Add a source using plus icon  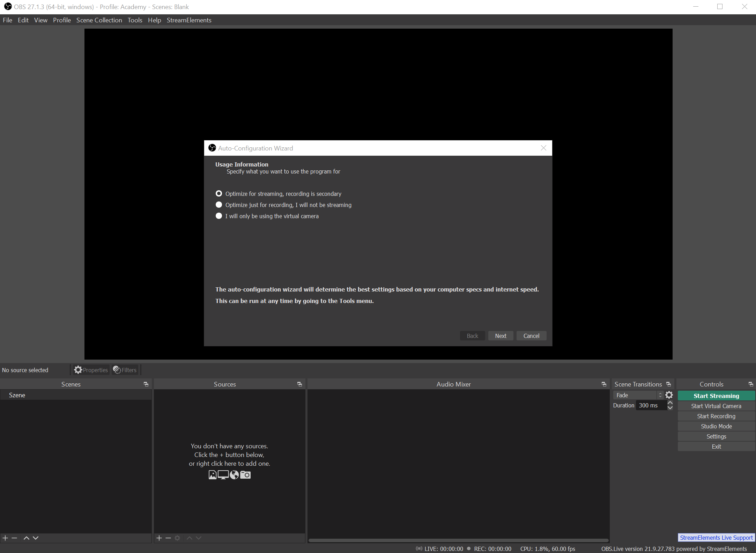coord(159,538)
